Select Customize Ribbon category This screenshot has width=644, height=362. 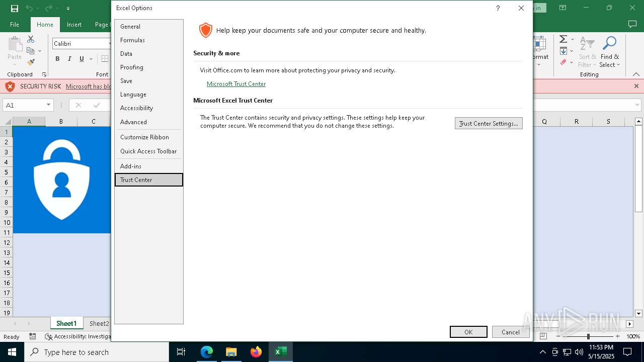149,137
